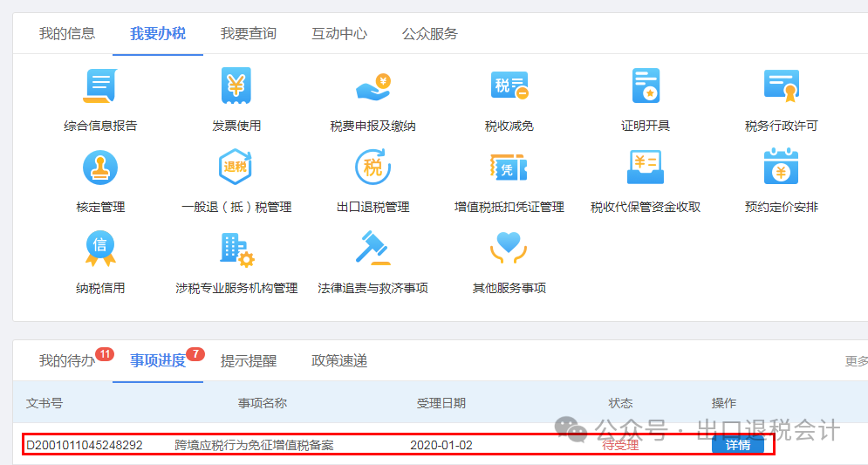Open the 核定管理 stamp icon
This screenshot has width=868, height=465.
[x=100, y=168]
